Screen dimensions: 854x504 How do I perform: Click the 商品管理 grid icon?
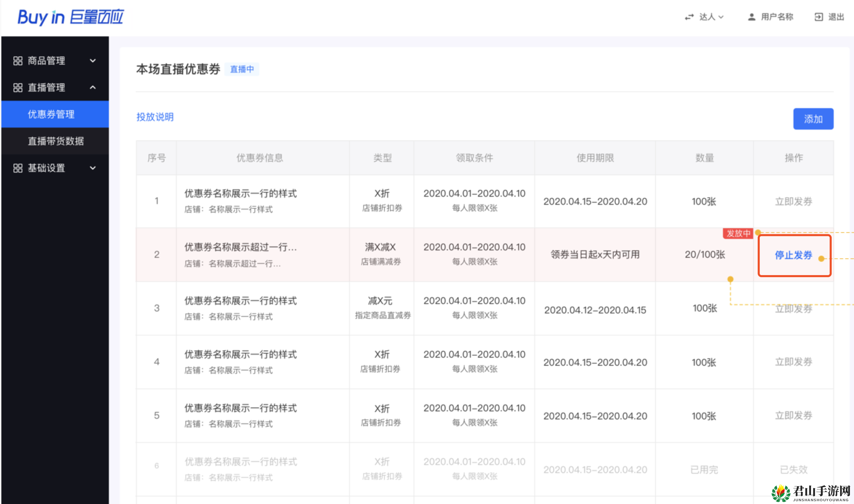[x=18, y=61]
